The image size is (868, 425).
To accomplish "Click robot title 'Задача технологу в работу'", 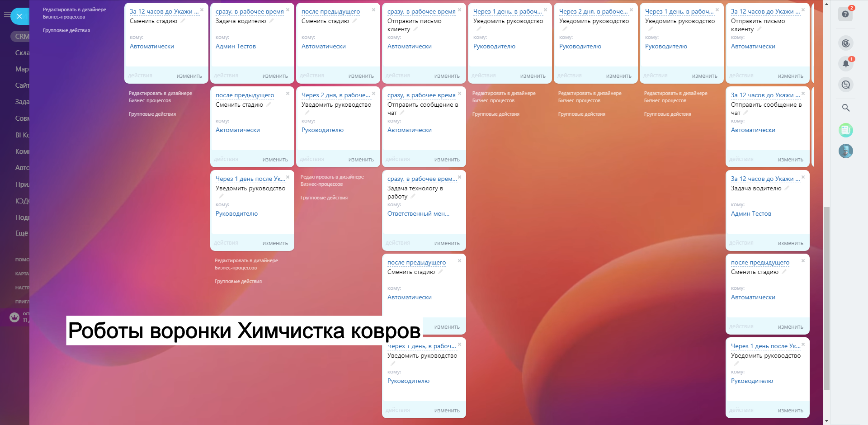I will pyautogui.click(x=415, y=193).
